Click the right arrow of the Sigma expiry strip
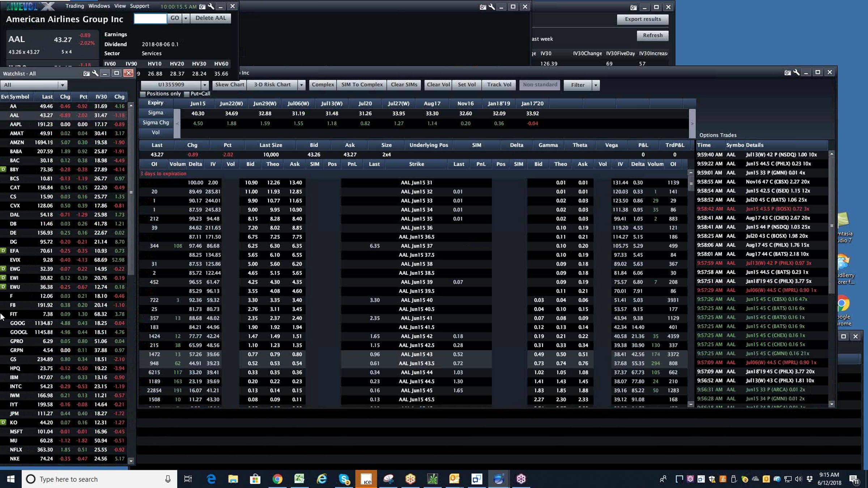Screen dimensions: 868x488 pos(692,124)
